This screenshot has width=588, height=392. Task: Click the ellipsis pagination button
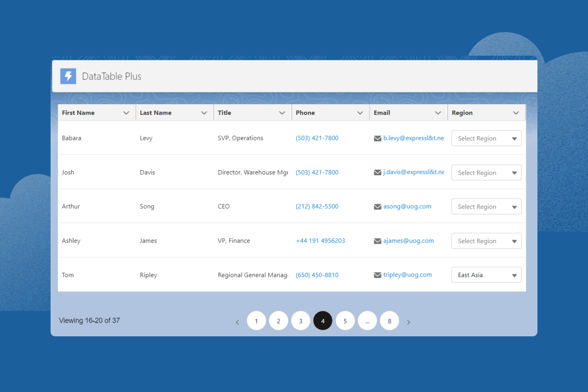(367, 321)
